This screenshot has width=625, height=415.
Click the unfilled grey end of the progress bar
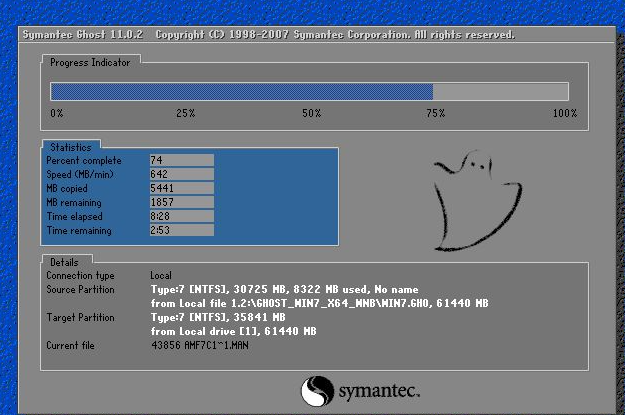(x=501, y=92)
